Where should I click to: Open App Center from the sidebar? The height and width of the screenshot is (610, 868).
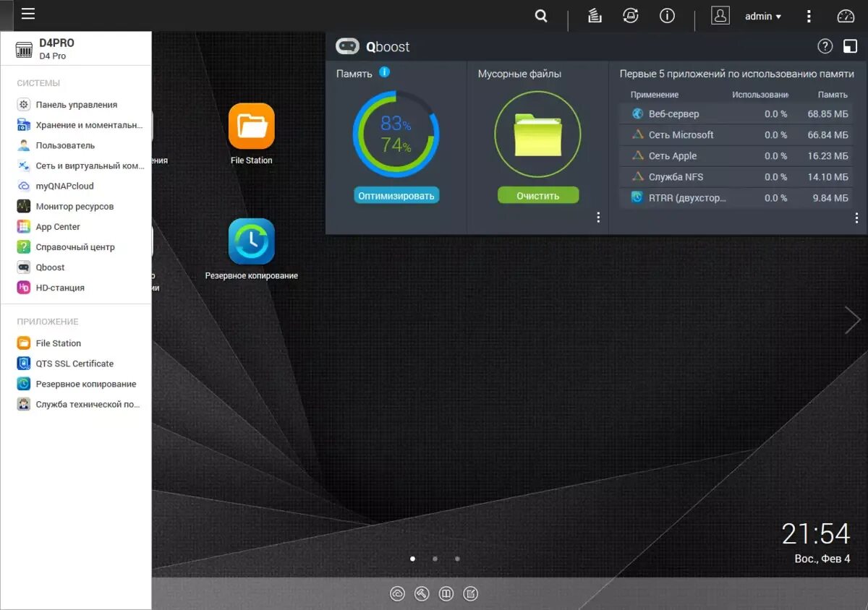pyautogui.click(x=59, y=226)
